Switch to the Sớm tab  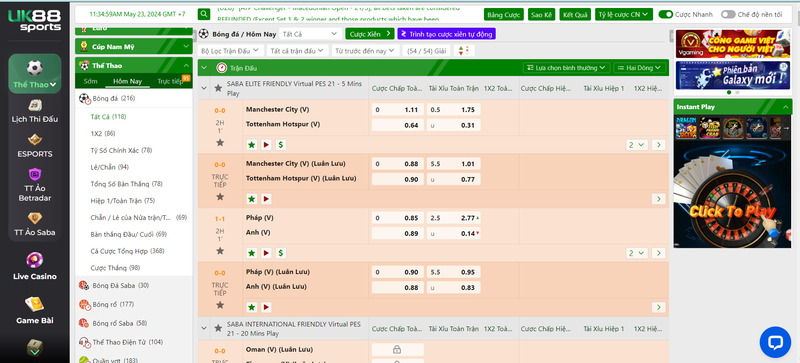pos(90,81)
